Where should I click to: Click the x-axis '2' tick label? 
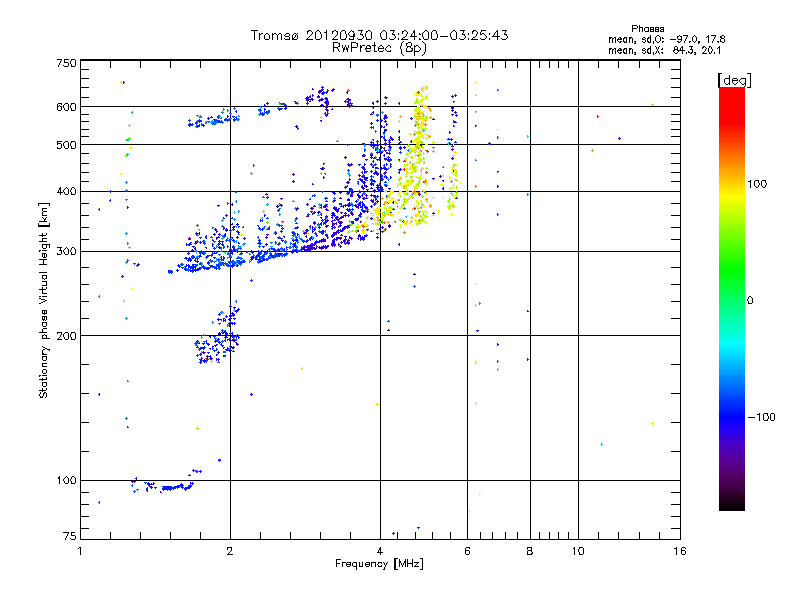coord(230,551)
